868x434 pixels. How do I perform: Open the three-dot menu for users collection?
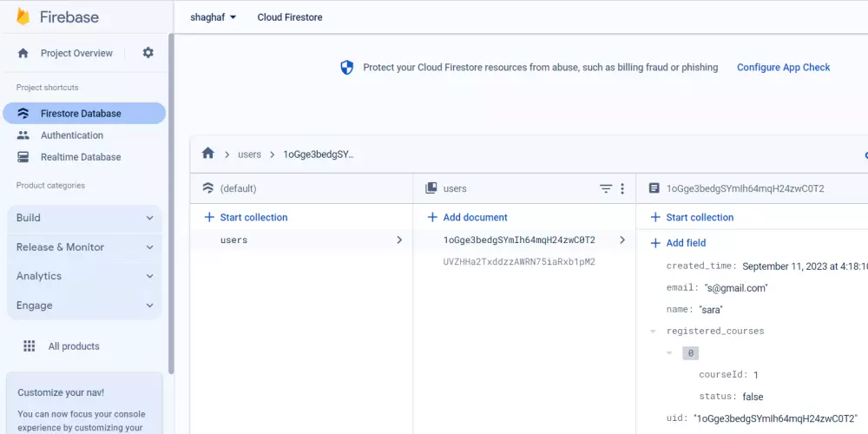[x=622, y=188]
